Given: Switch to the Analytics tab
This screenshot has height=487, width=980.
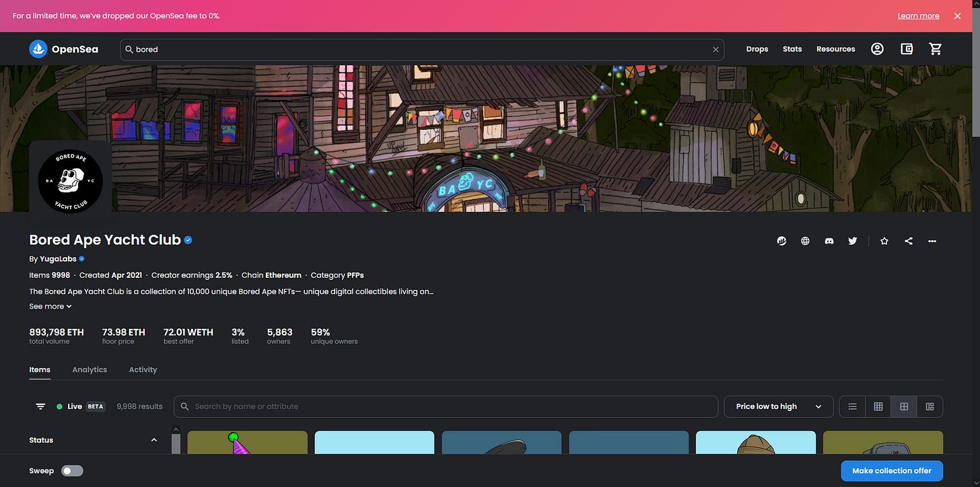Looking at the screenshot, I should coord(90,369).
